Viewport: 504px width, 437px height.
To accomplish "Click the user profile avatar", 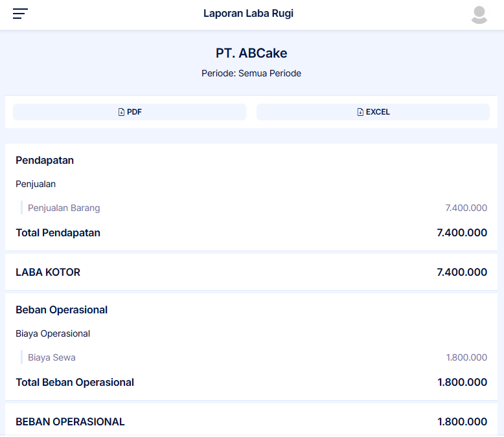I will click(479, 14).
